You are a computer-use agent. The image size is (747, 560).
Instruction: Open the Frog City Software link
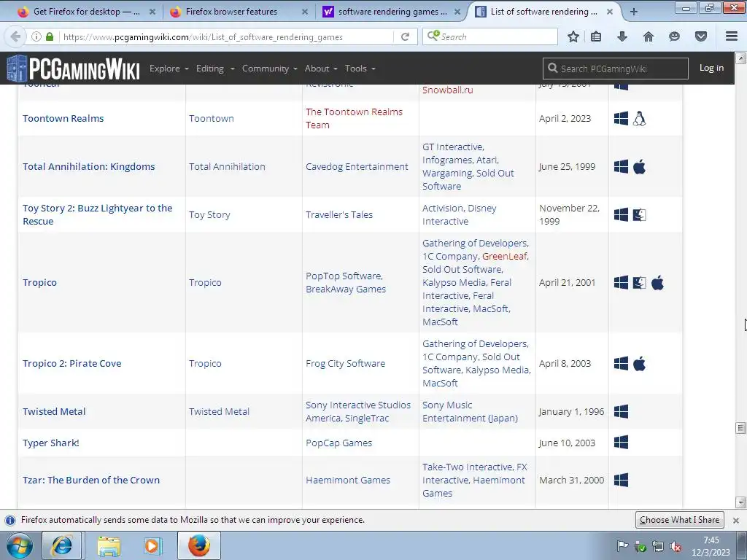[345, 364]
